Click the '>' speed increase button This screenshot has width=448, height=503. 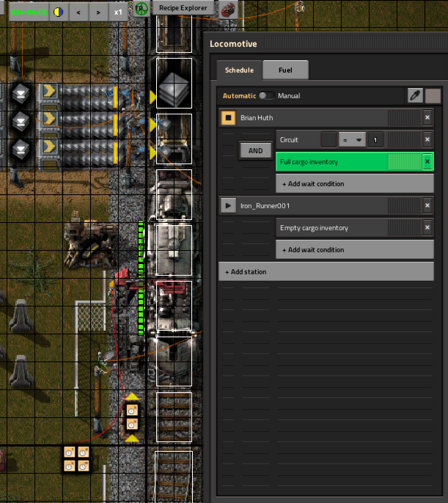tap(98, 12)
